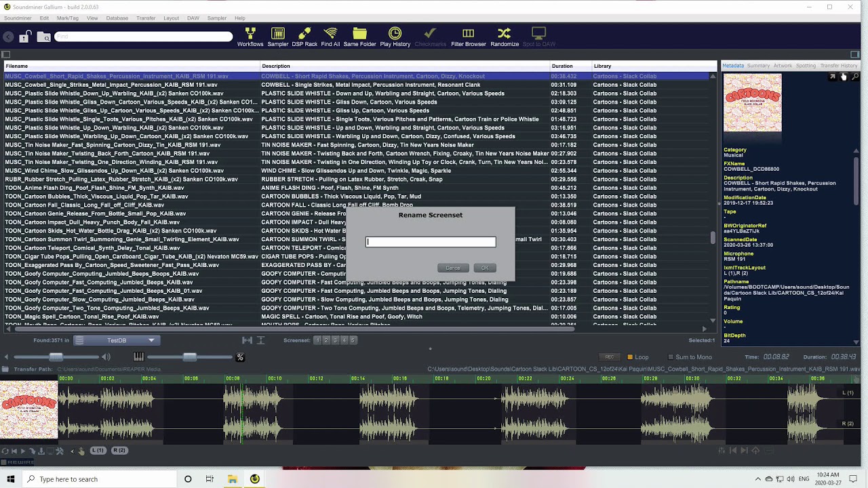Click the REC button
This screenshot has width=868, height=488.
click(x=609, y=357)
